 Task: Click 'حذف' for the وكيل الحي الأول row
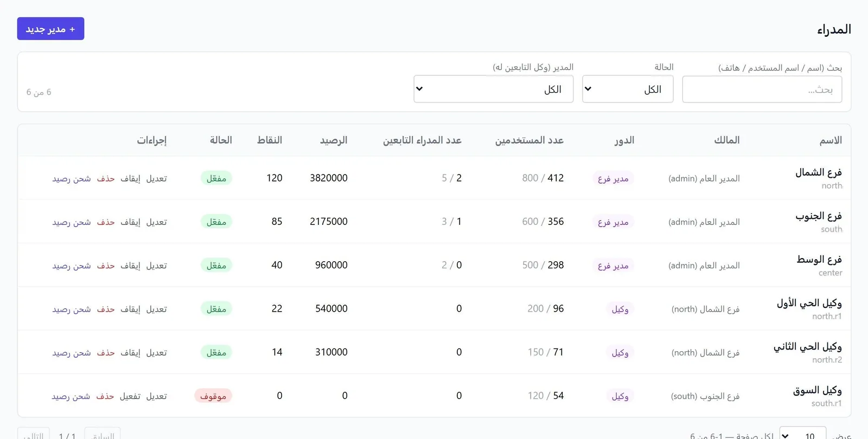(106, 309)
